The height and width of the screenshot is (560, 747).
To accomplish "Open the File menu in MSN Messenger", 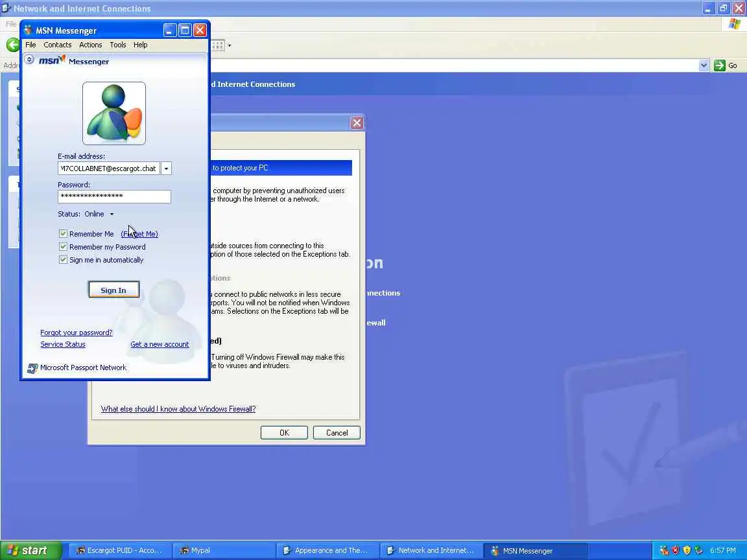I will (30, 45).
